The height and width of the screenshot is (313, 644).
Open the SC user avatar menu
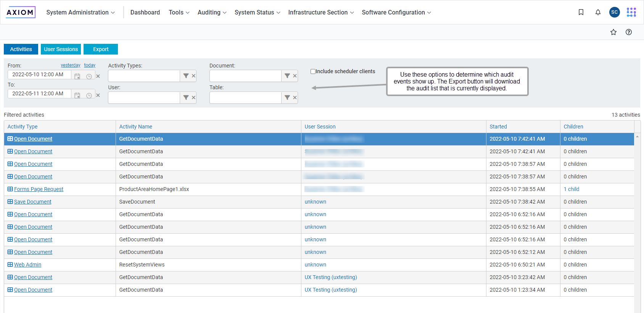coord(614,12)
